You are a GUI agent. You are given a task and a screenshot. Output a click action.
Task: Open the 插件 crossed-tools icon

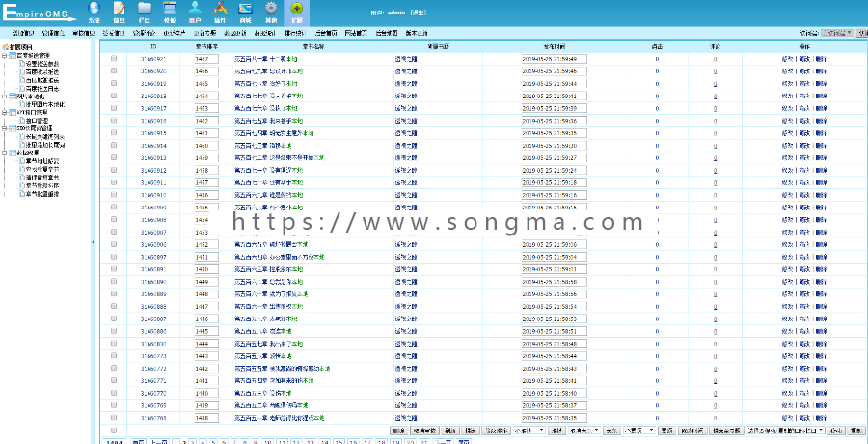(220, 9)
